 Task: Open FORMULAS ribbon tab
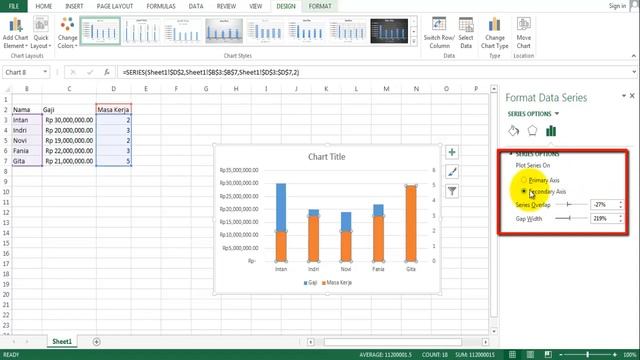click(x=161, y=6)
